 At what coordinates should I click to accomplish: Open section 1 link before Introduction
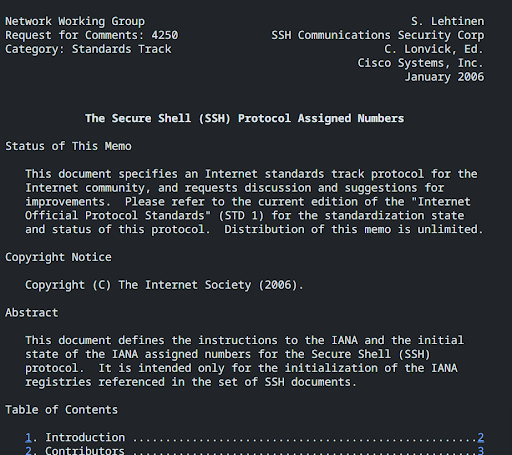coord(29,437)
